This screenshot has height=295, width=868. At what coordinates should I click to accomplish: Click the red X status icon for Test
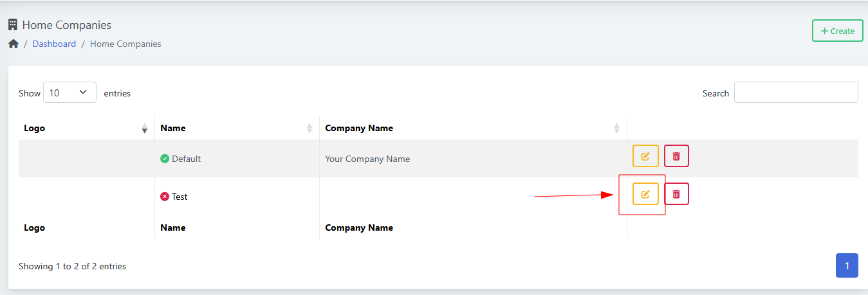[x=165, y=197]
